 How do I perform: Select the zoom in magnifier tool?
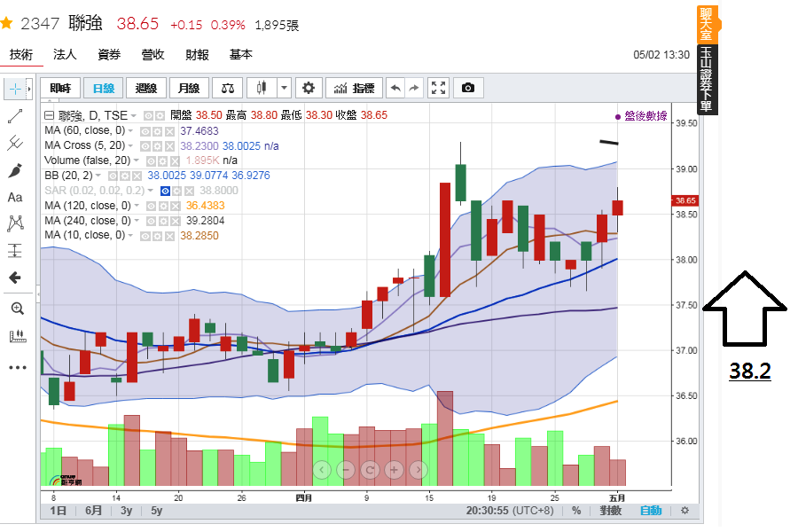point(16,309)
